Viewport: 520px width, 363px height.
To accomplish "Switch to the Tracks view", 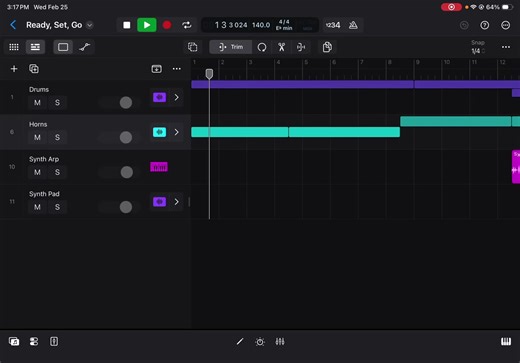I will tap(35, 47).
